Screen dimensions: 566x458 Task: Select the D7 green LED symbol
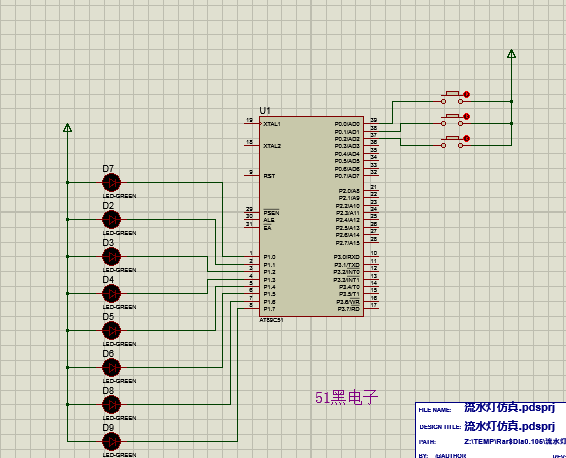(111, 183)
